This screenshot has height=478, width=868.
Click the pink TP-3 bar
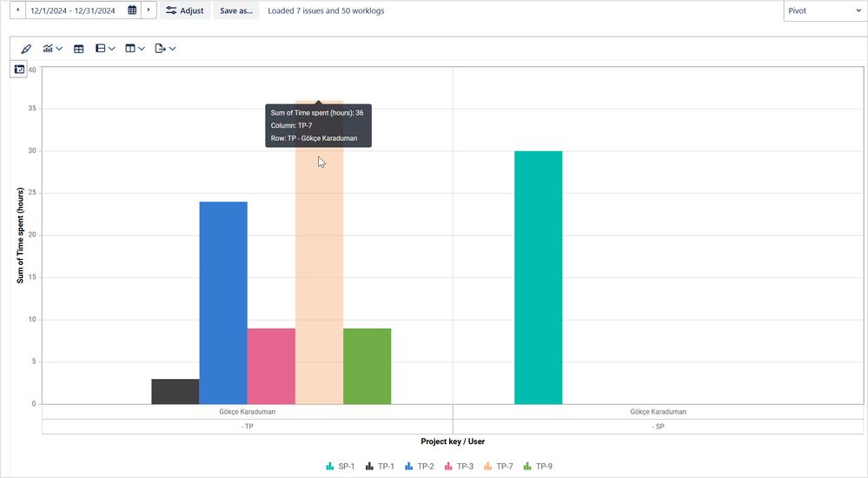pos(271,366)
